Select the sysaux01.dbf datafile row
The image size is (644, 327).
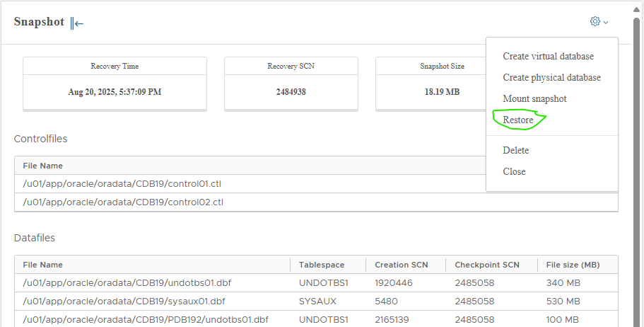[124, 302]
